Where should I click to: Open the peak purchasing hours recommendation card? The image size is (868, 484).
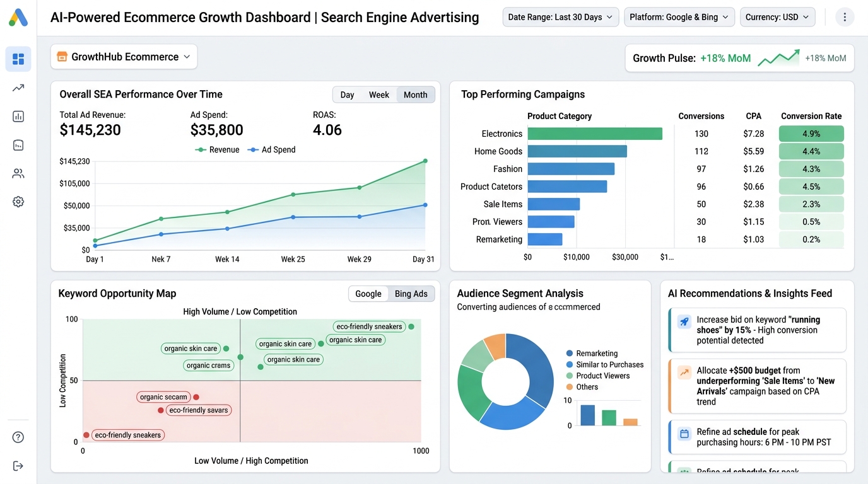pyautogui.click(x=757, y=437)
